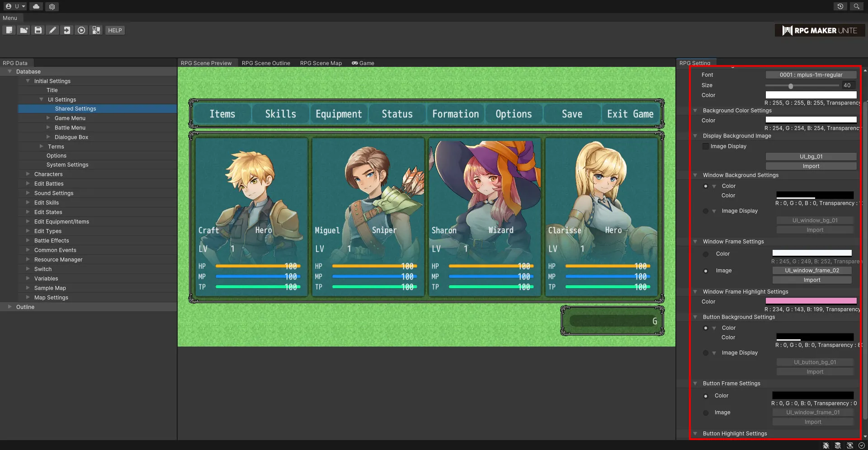Click Import under UI_bg_01
868x450 pixels.
click(x=811, y=166)
